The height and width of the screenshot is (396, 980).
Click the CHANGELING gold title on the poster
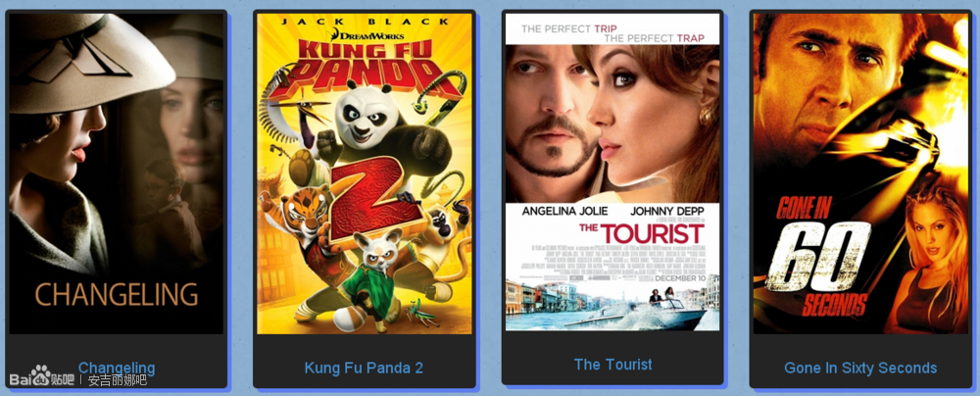[117, 295]
